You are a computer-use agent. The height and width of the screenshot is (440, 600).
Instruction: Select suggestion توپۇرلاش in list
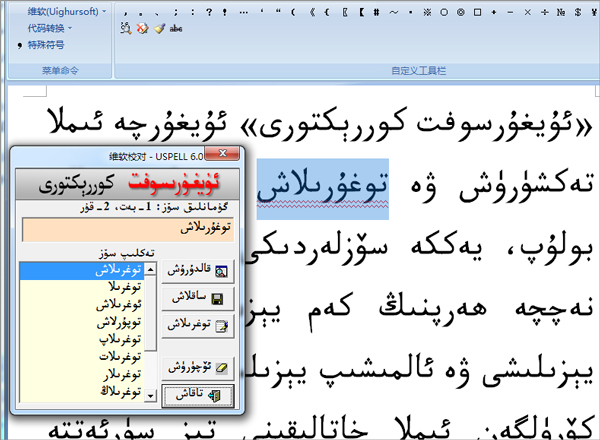[82, 322]
